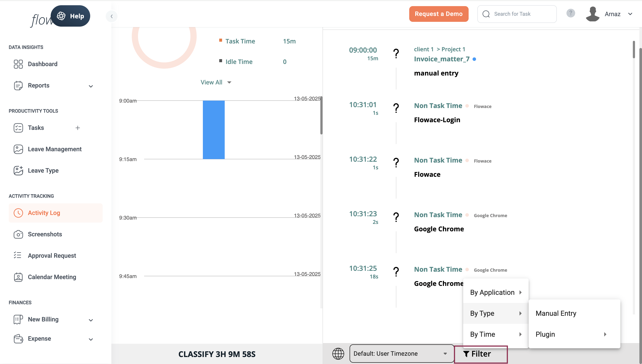The height and width of the screenshot is (364, 642).
Task: Choose Manual Entry filter type
Action: tap(574, 313)
